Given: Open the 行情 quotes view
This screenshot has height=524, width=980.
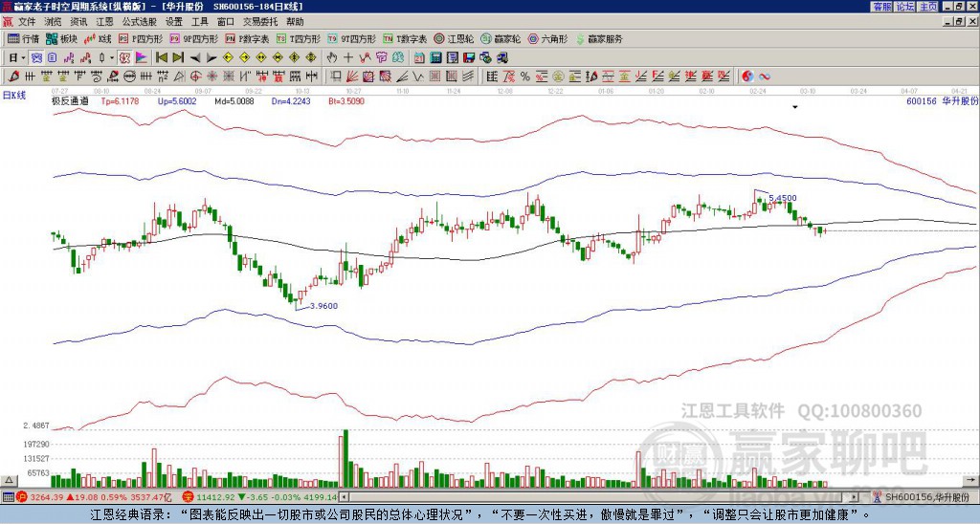Looking at the screenshot, I should tap(23, 38).
